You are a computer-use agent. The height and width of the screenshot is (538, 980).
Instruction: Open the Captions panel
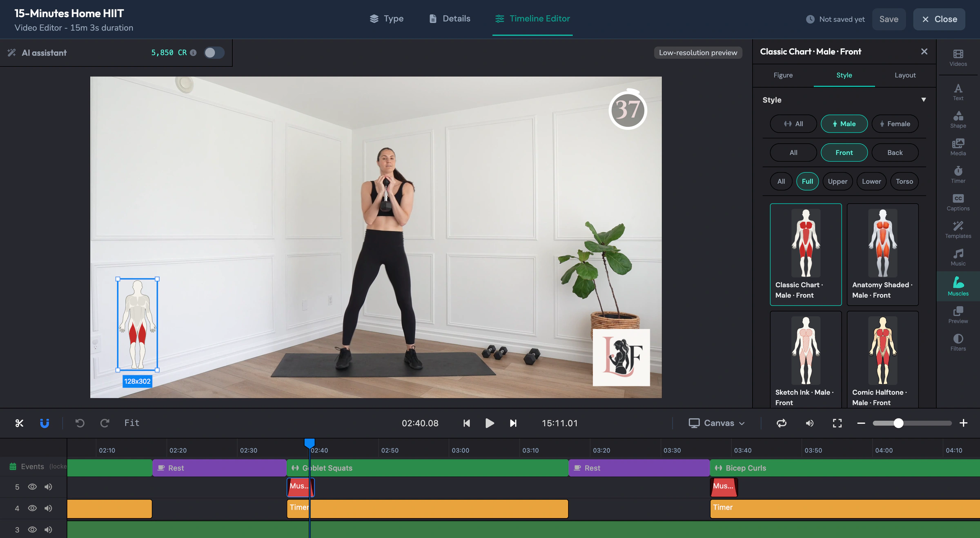958,202
